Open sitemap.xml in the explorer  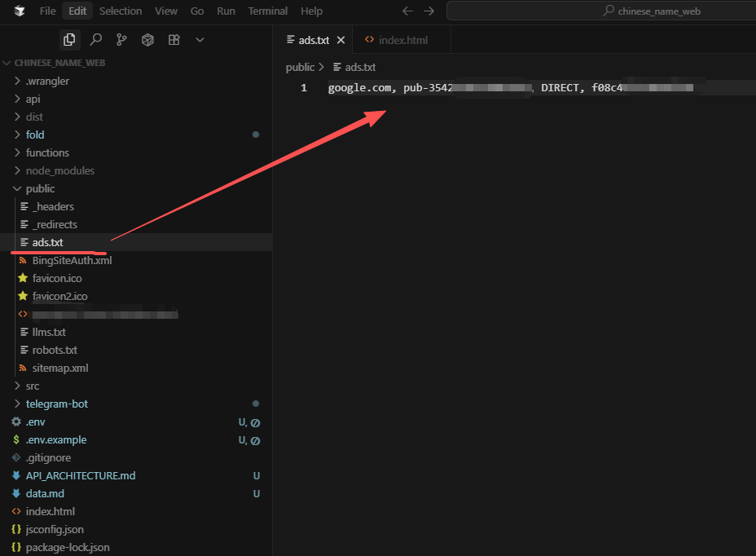pos(59,368)
